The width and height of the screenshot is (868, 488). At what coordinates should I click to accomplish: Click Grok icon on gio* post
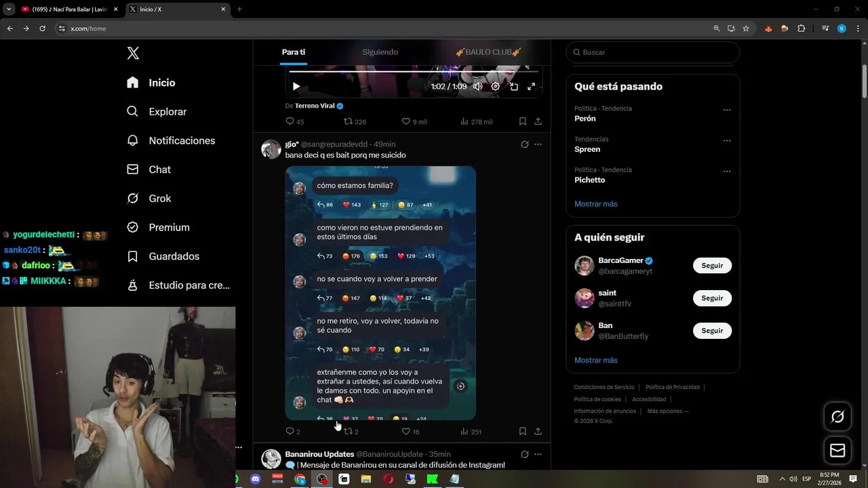pos(524,144)
